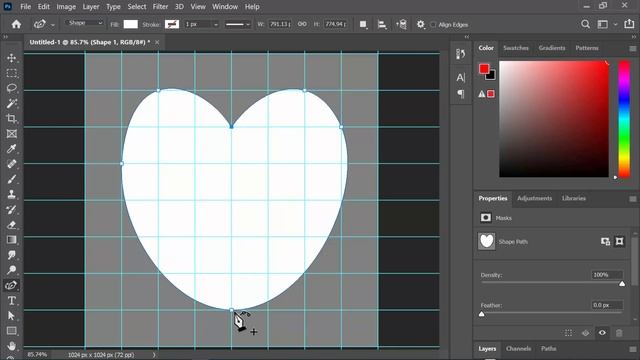This screenshot has height=360, width=640.
Task: Select the Frame tool
Action: pos(11,133)
